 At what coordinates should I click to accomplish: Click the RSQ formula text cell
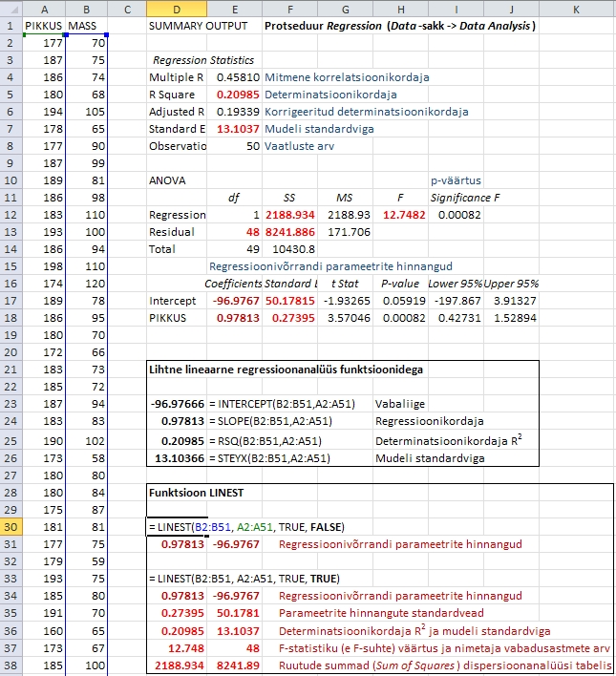pos(266,441)
